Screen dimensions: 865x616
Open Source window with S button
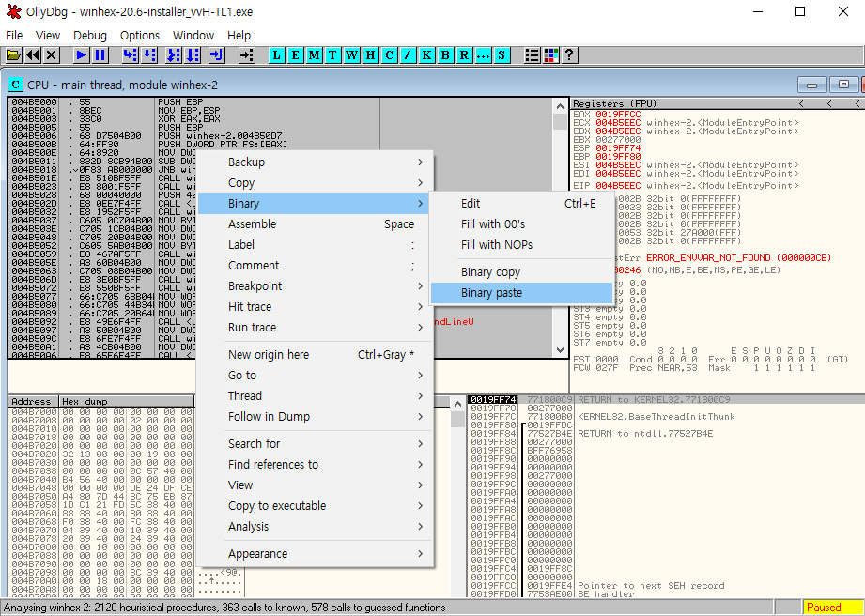pyautogui.click(x=501, y=55)
